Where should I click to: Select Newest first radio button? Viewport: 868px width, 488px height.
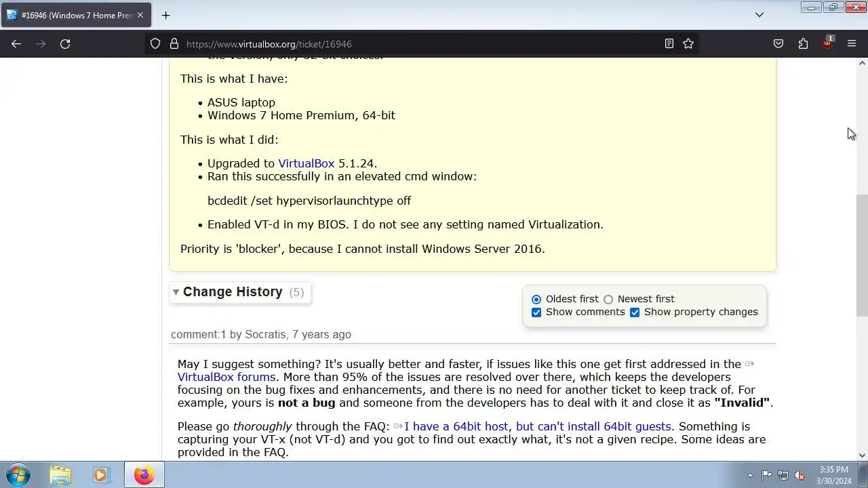pyautogui.click(x=608, y=299)
